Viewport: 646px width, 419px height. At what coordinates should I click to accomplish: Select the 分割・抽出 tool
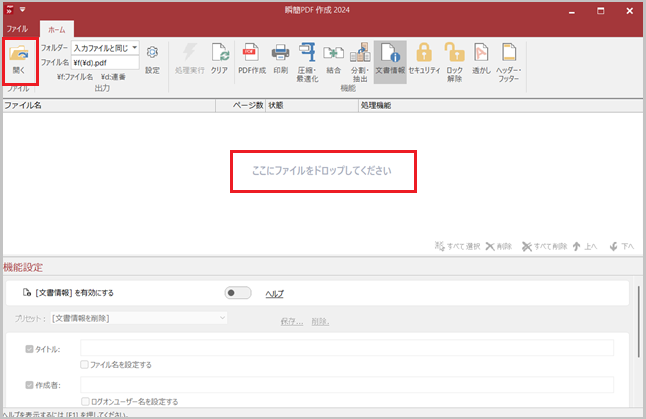(x=360, y=62)
